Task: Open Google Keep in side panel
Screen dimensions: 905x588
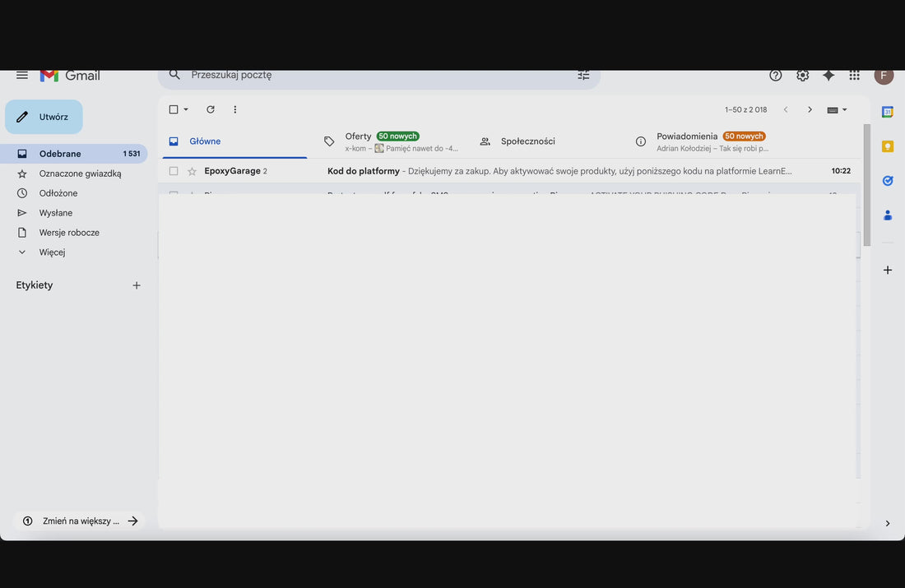Action: click(x=888, y=146)
